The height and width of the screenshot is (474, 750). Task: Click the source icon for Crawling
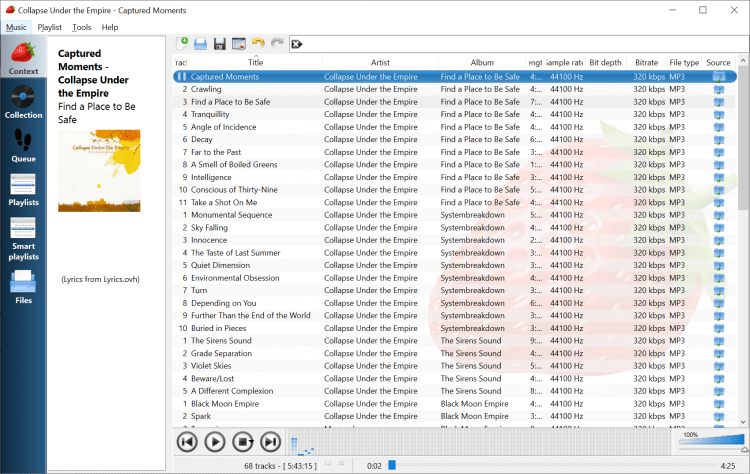coord(718,89)
